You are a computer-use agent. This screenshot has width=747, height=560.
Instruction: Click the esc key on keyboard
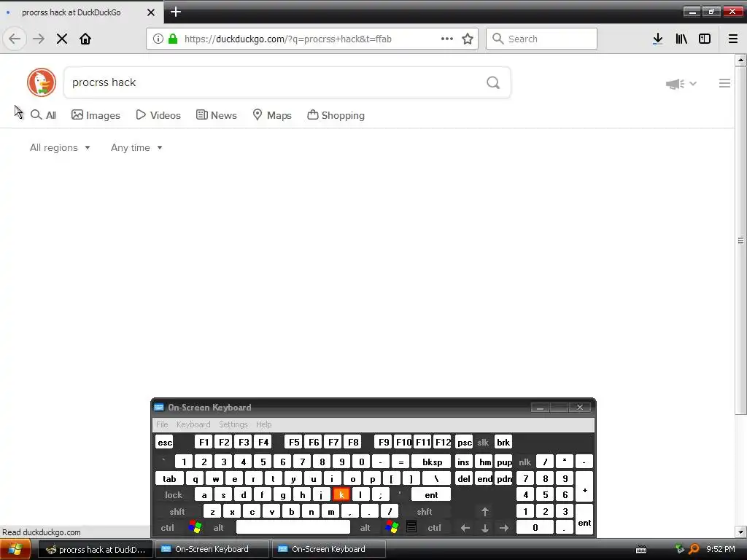(x=165, y=443)
